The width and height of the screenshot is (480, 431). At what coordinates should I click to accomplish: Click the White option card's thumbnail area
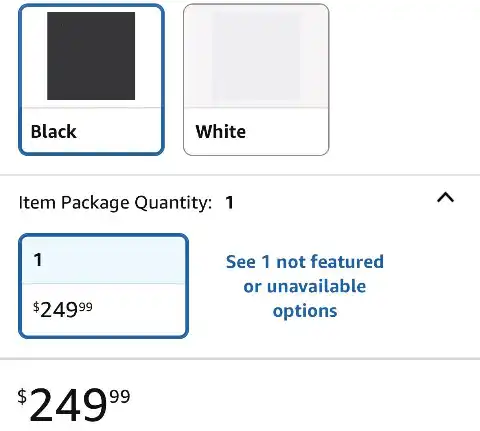[x=256, y=57]
